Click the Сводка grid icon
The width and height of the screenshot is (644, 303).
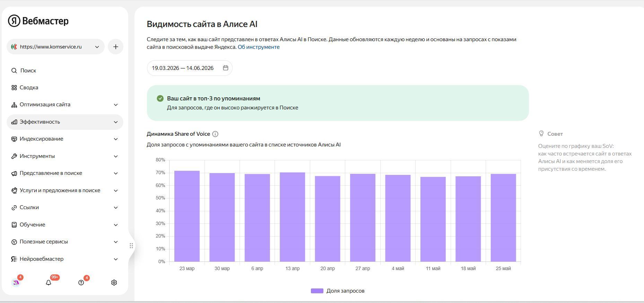click(14, 88)
